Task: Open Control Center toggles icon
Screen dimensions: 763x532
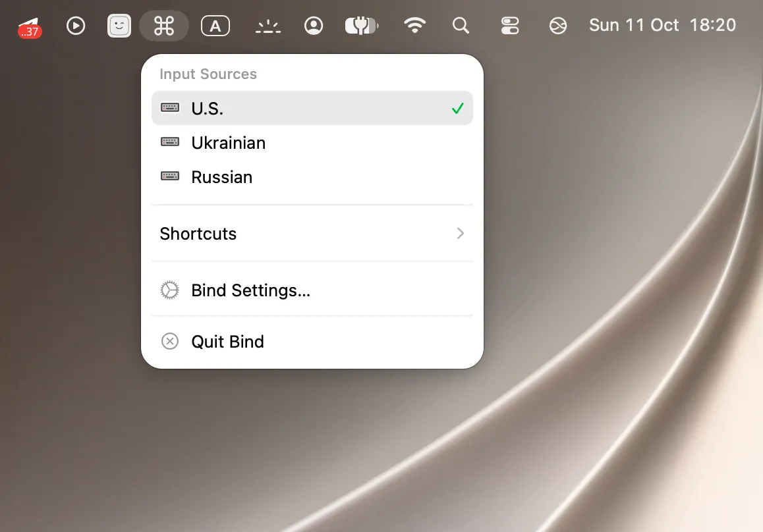Action: pos(510,26)
